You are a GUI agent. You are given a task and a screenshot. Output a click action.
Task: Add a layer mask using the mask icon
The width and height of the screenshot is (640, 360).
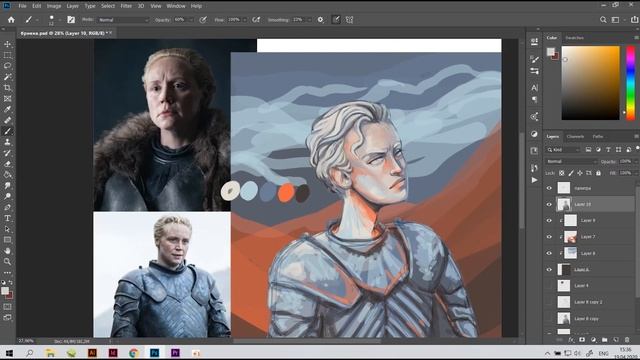click(x=582, y=340)
